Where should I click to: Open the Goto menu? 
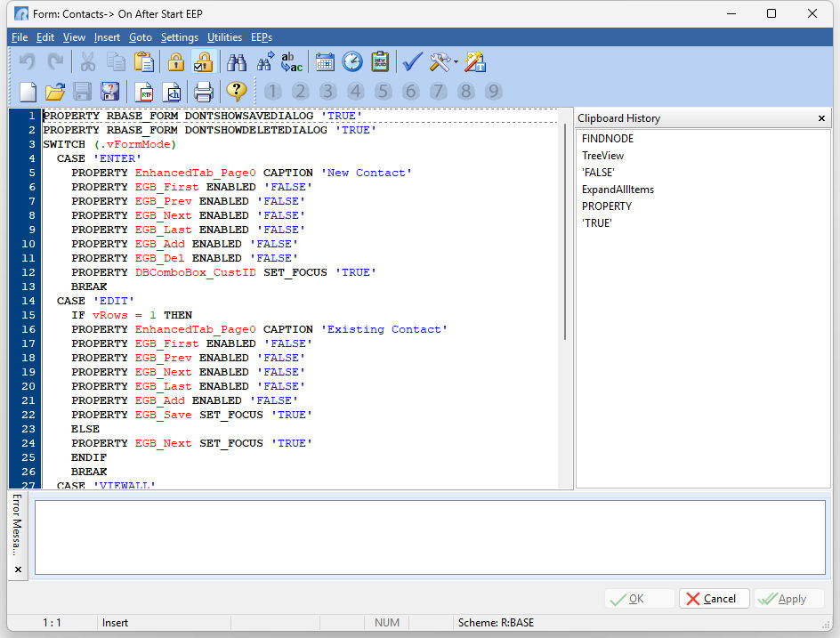pos(141,37)
